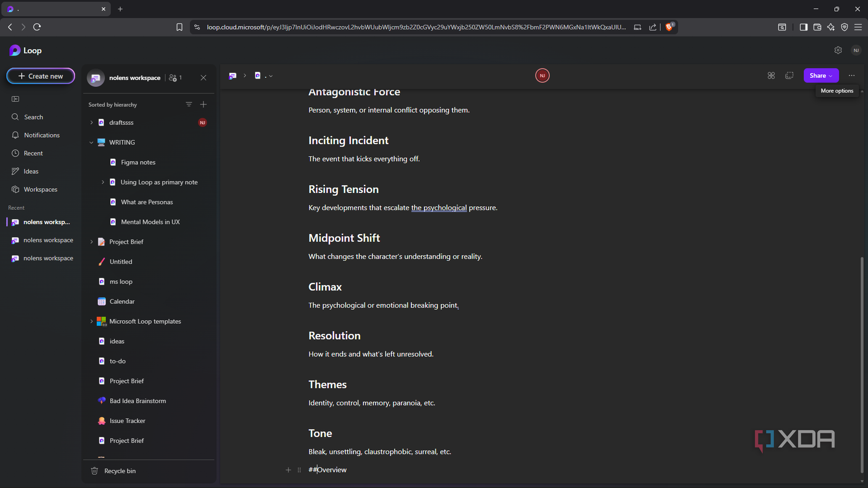
Task: Open the Recycle bin
Action: [120, 471]
